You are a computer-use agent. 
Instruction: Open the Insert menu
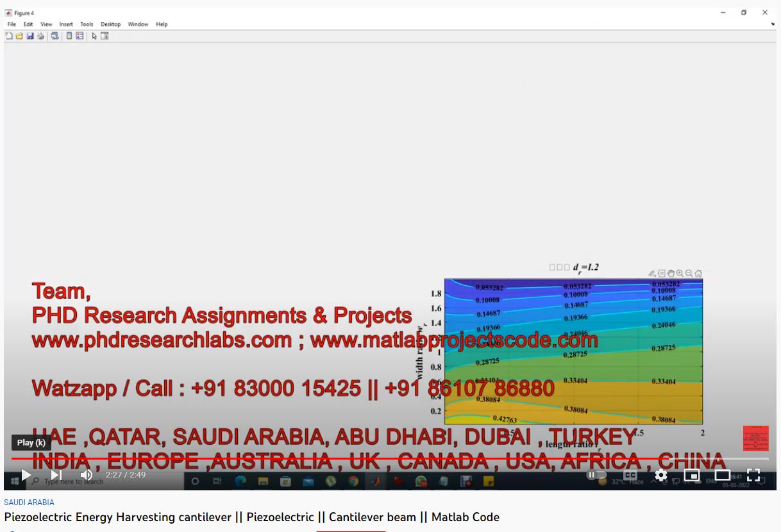click(66, 24)
